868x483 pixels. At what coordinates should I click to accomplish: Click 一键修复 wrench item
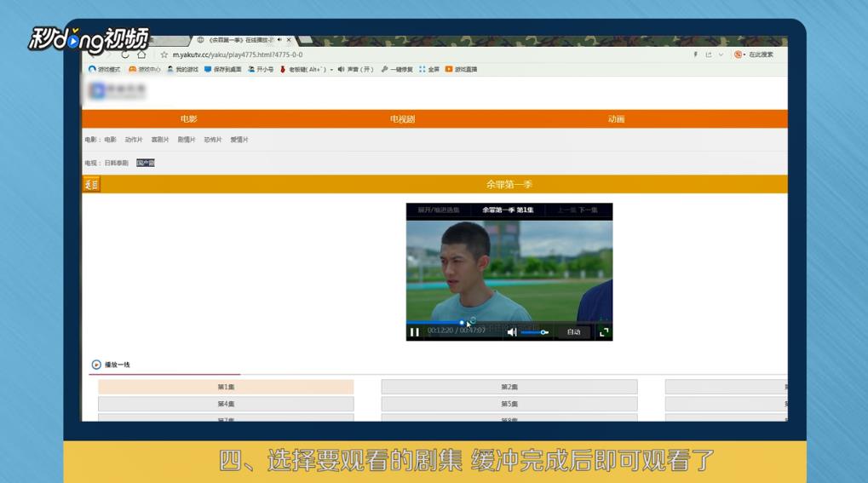coord(397,69)
